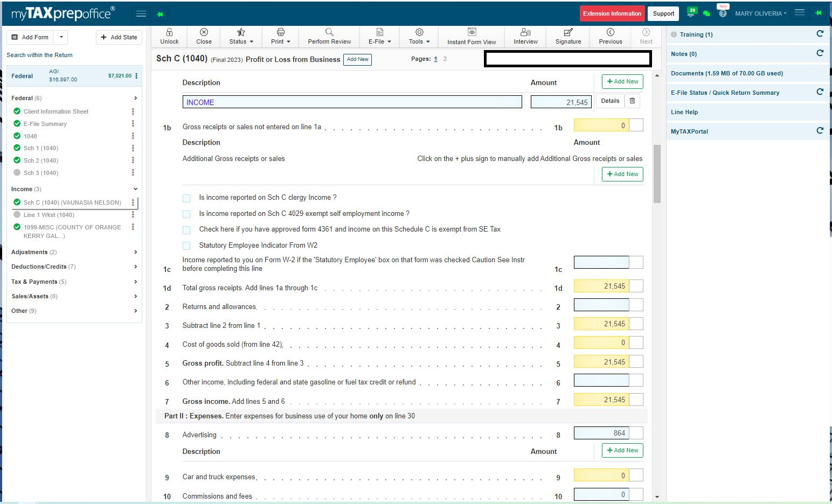Open the Interview mode

click(x=525, y=36)
